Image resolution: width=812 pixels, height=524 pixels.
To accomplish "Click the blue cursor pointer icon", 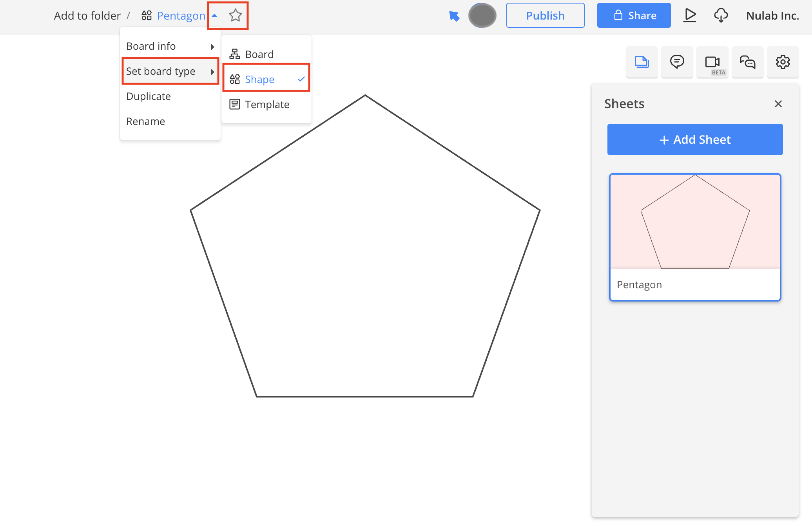I will (x=454, y=16).
